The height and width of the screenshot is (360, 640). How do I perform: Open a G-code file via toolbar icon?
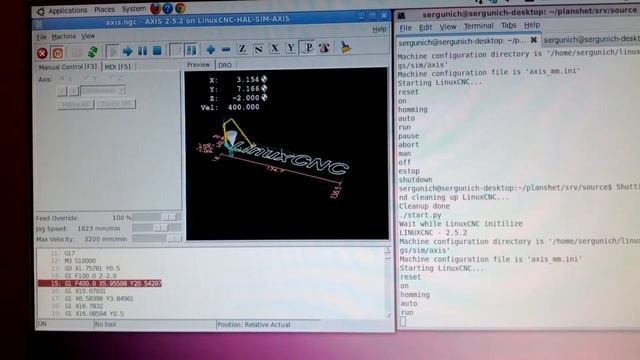point(76,52)
